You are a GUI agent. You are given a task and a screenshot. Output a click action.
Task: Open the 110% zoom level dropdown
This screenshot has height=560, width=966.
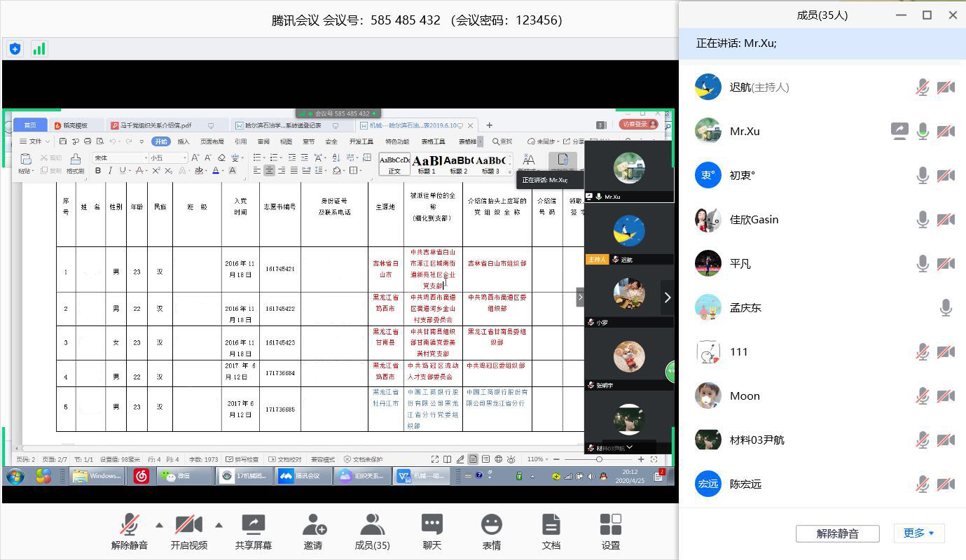tap(537, 459)
